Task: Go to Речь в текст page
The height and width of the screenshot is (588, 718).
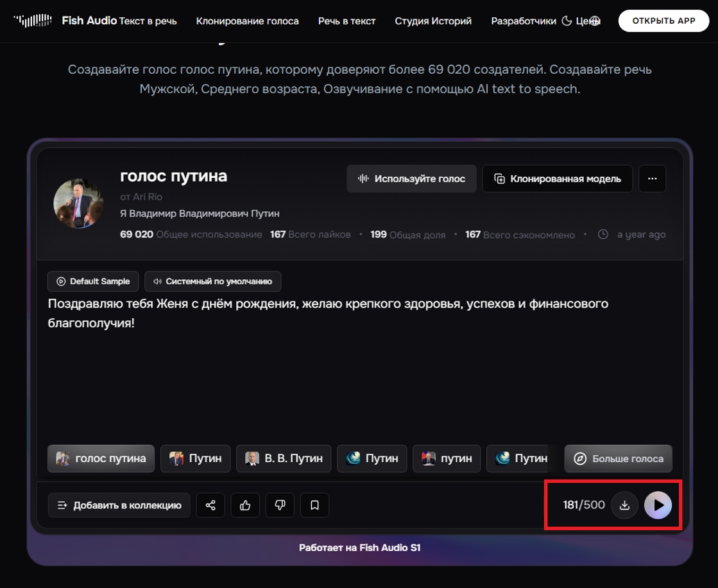Action: [x=346, y=21]
